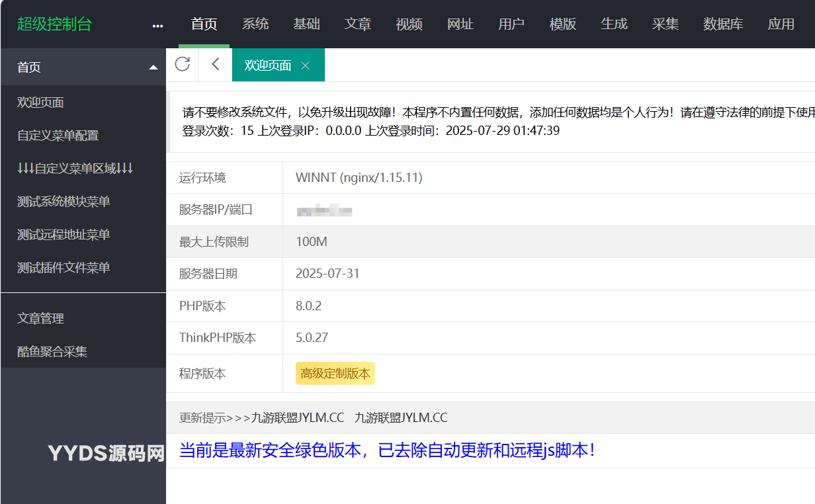Select 测试系统模块菜单 in sidebar
The image size is (815, 504).
pyautogui.click(x=64, y=202)
